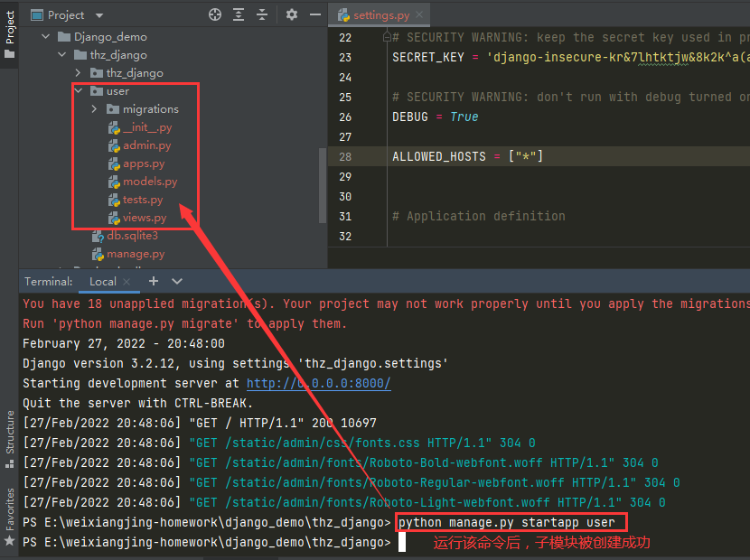Viewport: 750px width, 560px height.
Task: Select the Local terminal tab
Action: [x=103, y=282]
